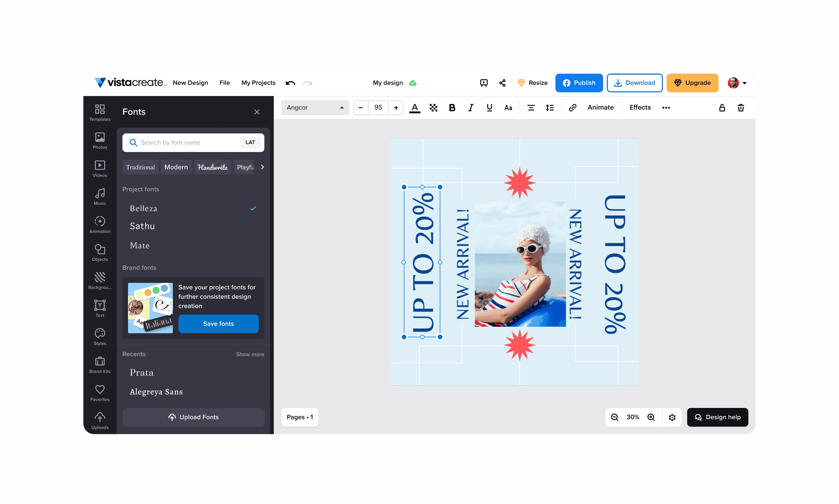Toggle bold formatting
This screenshot has width=839, height=504.
click(452, 108)
